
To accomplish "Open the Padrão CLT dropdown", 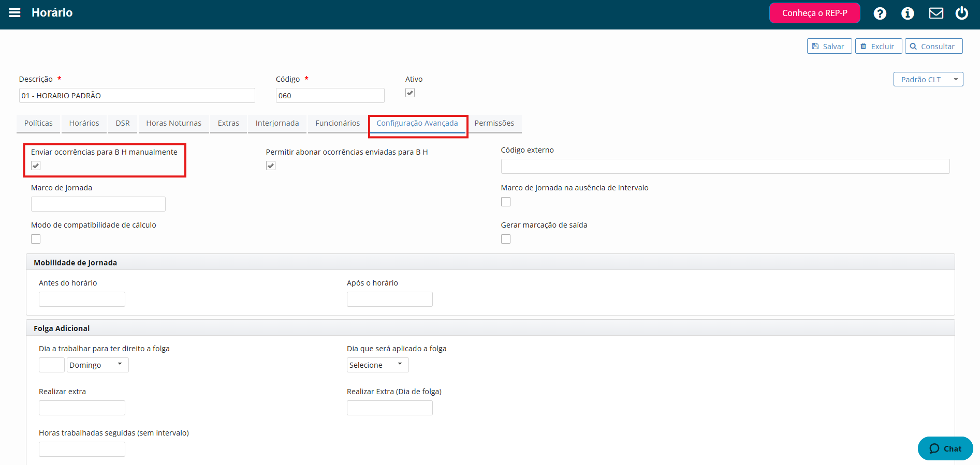I will pyautogui.click(x=928, y=79).
